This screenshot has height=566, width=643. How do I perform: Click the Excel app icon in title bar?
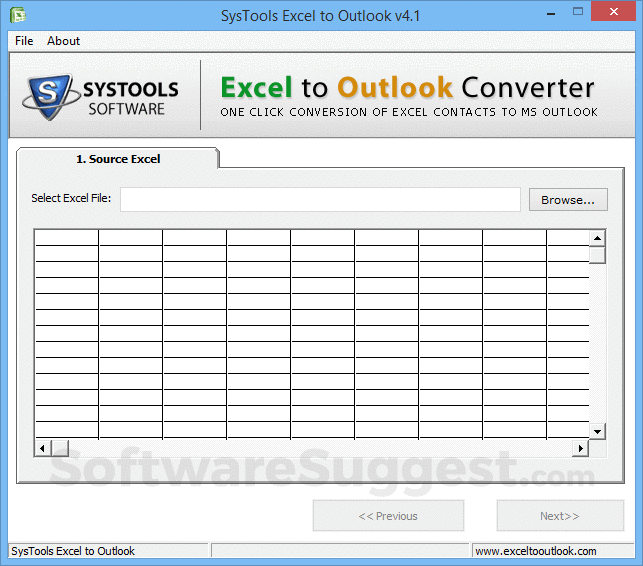pos(18,16)
